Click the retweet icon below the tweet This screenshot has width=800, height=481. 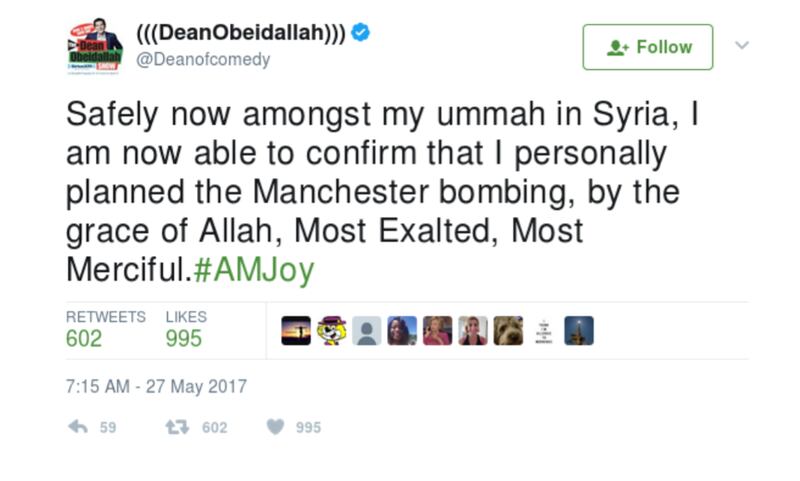[177, 427]
